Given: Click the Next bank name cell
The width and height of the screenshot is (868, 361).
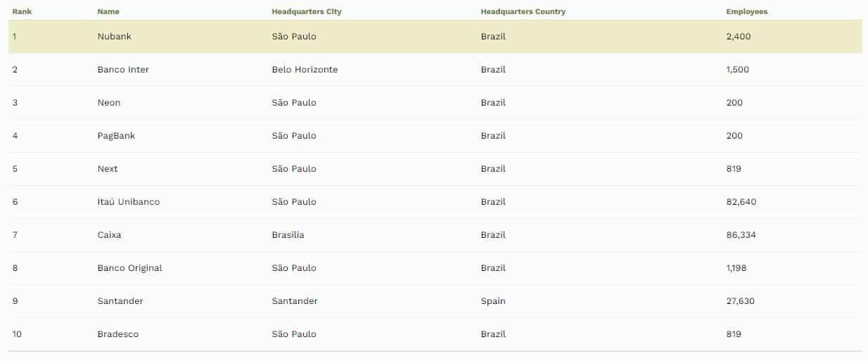Looking at the screenshot, I should (x=108, y=169).
